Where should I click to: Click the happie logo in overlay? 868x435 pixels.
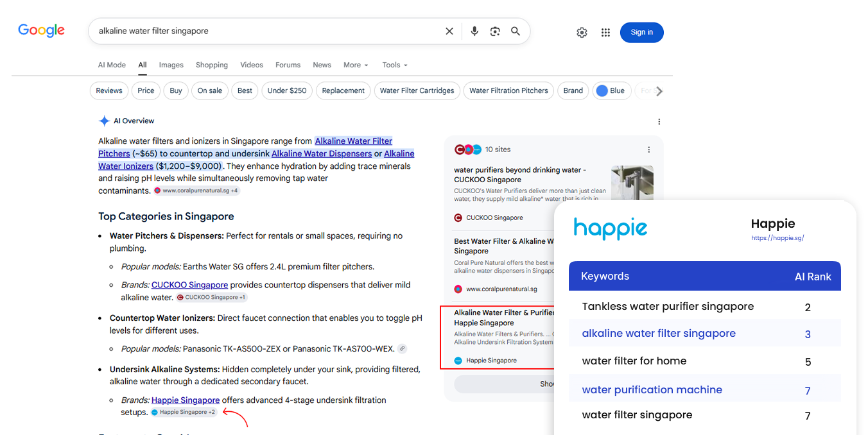(x=610, y=228)
